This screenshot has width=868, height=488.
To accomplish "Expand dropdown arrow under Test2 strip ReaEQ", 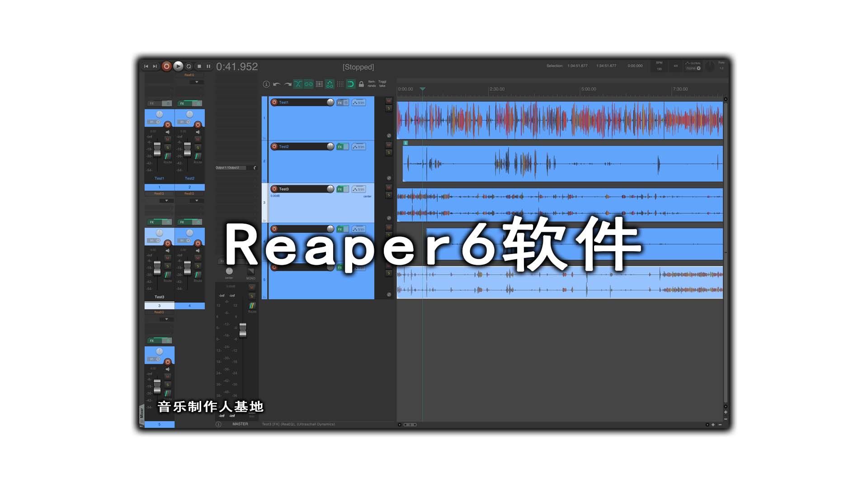I will click(x=197, y=201).
